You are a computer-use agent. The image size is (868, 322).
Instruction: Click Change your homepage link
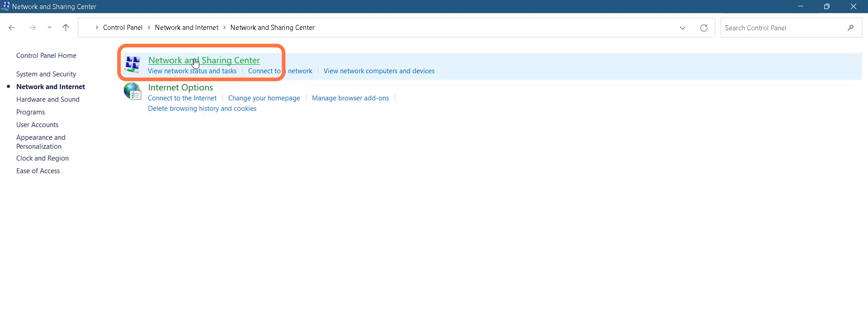point(264,98)
